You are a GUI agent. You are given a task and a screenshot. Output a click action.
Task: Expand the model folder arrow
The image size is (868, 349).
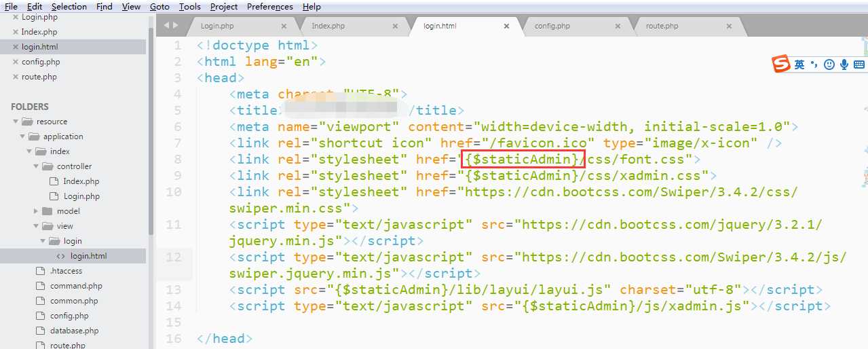point(36,211)
